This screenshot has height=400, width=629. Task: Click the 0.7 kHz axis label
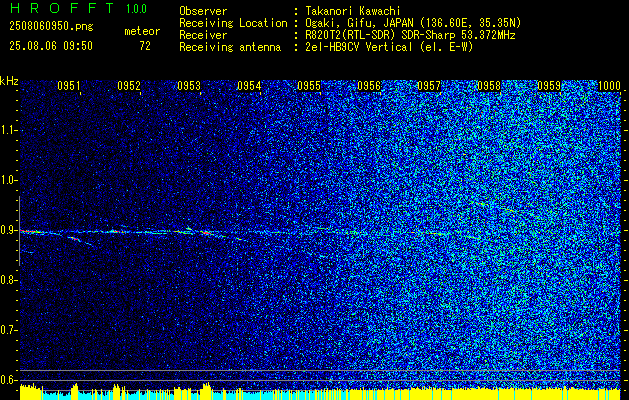point(9,330)
